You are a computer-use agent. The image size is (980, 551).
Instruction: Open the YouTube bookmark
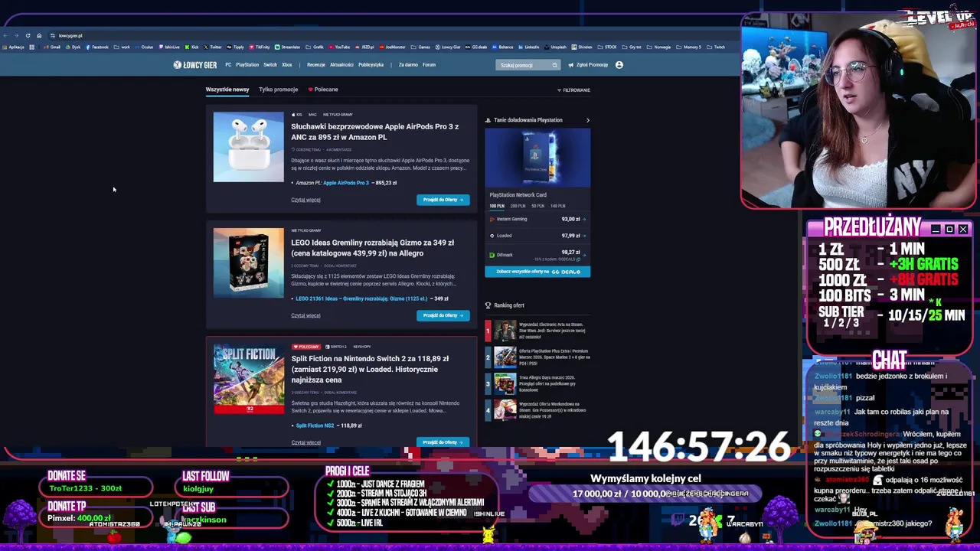pyautogui.click(x=339, y=47)
